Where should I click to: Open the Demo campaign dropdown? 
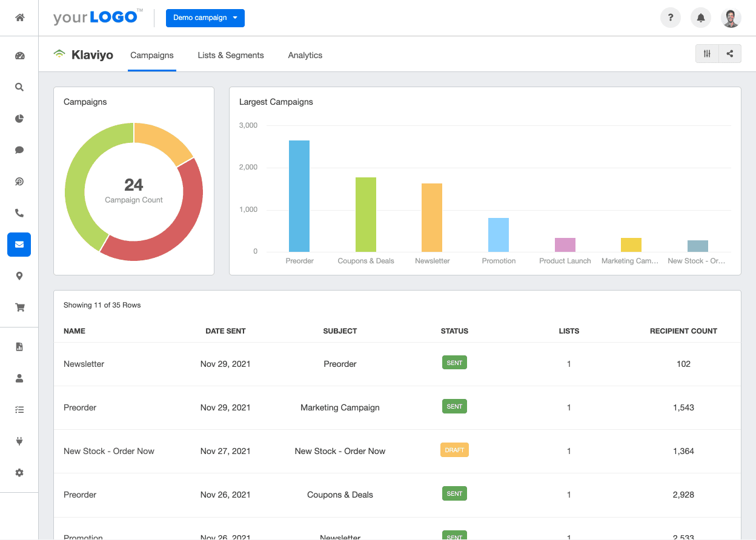(205, 18)
